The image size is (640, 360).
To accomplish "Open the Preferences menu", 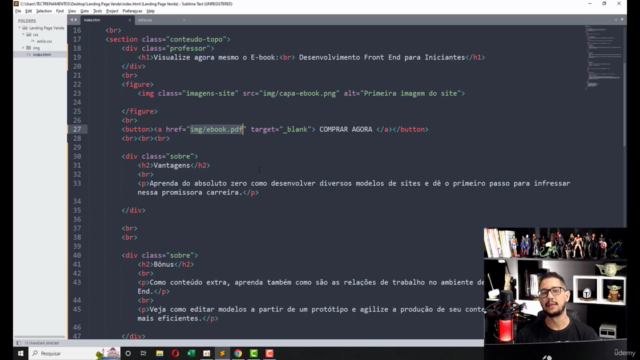I will point(132,11).
